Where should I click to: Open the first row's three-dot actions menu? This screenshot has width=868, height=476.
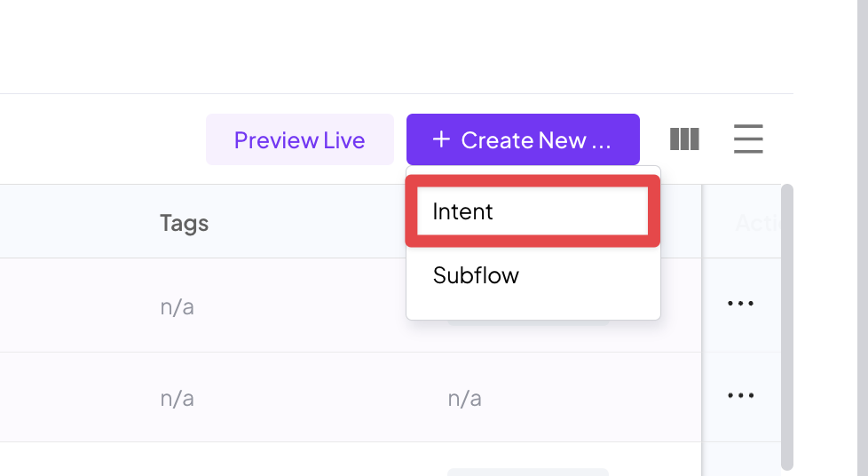[740, 303]
